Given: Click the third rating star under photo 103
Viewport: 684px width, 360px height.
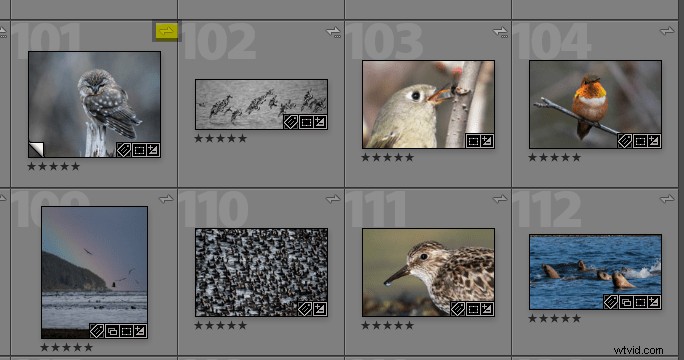Looking at the screenshot, I should point(387,158).
